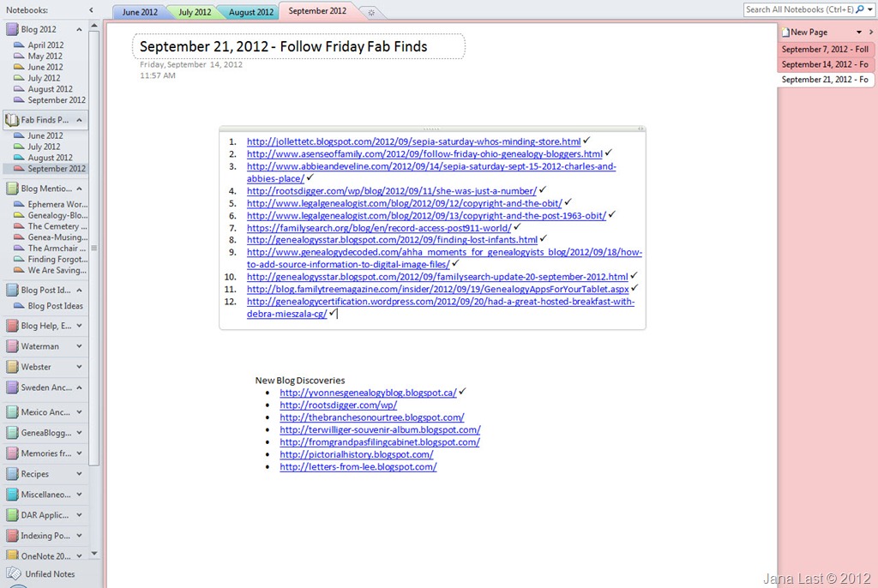
Task: Click the DAR Application notebook icon
Action: coord(12,515)
